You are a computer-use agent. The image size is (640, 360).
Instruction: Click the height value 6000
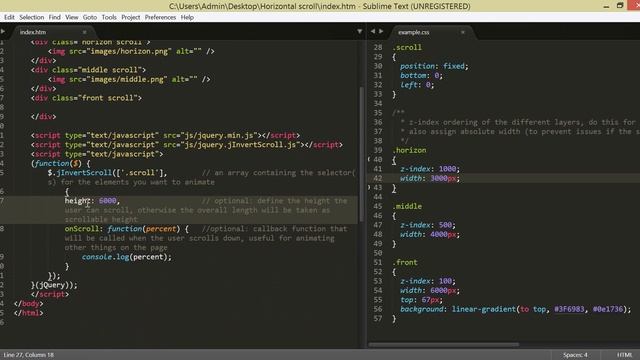[x=107, y=201]
